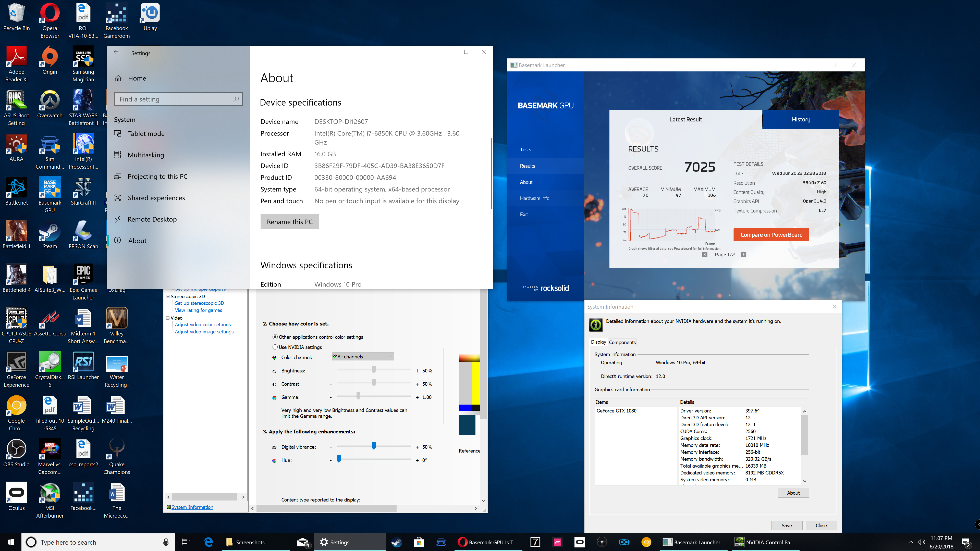
Task: Open Microsoft Store from the taskbar
Action: tap(419, 542)
